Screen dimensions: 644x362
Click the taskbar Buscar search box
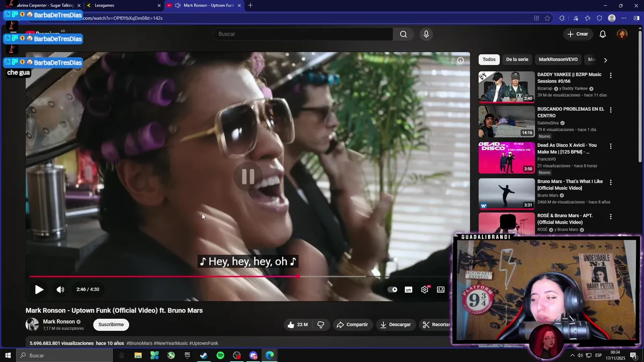point(64,355)
